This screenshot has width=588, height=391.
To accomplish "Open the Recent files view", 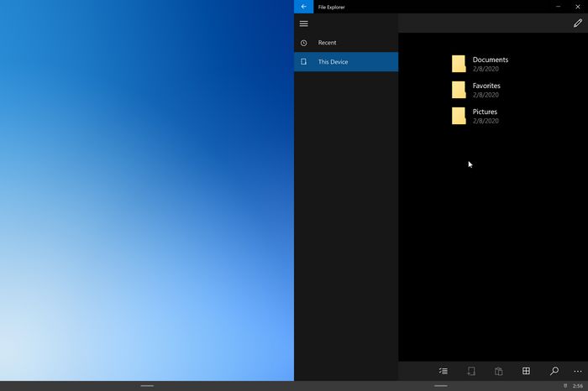I will click(327, 43).
